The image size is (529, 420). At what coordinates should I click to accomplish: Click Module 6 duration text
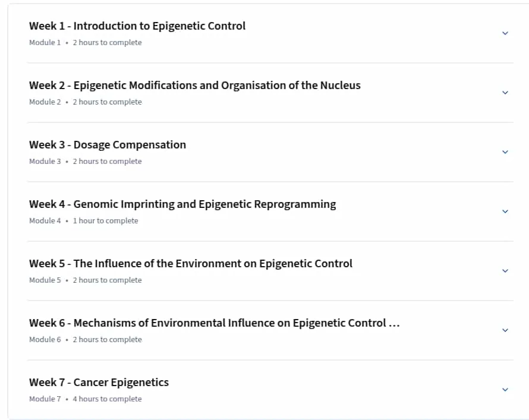(107, 339)
